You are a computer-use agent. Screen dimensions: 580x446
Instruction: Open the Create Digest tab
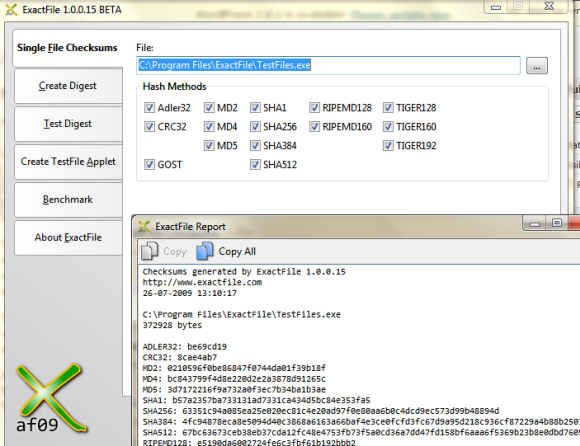68,86
